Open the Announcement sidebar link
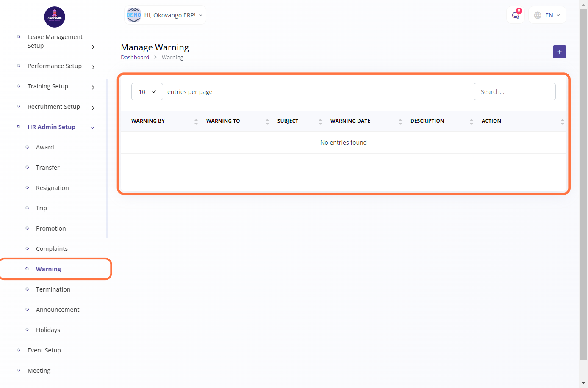This screenshot has height=388, width=588. point(58,310)
